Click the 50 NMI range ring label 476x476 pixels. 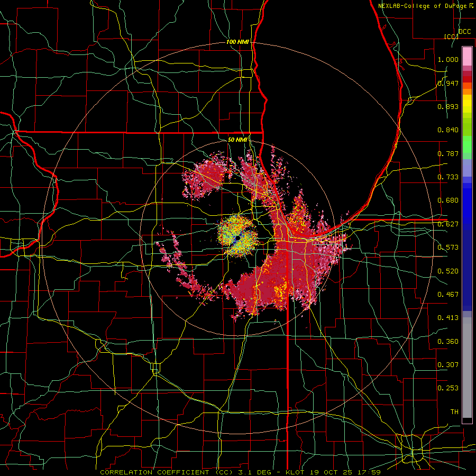pyautogui.click(x=237, y=140)
